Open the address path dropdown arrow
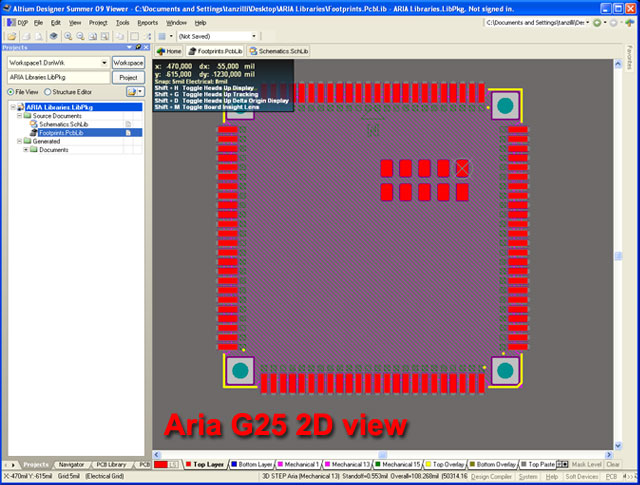This screenshot has height=485, width=640. (588, 23)
